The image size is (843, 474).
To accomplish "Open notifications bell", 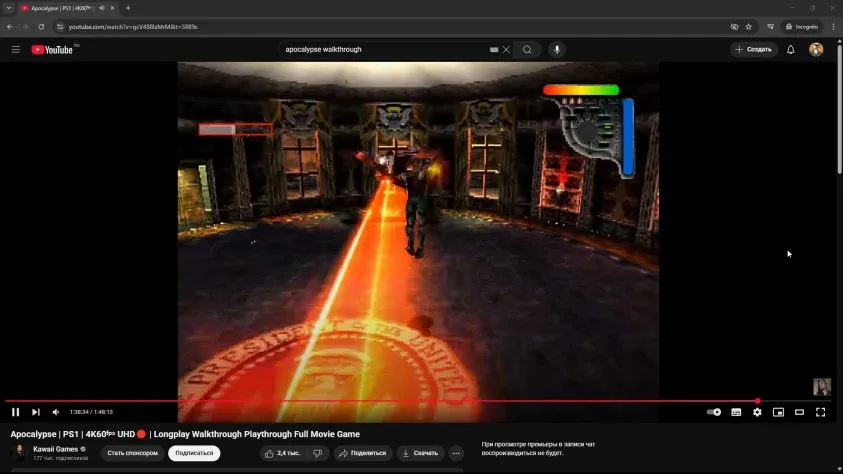I will [x=791, y=49].
